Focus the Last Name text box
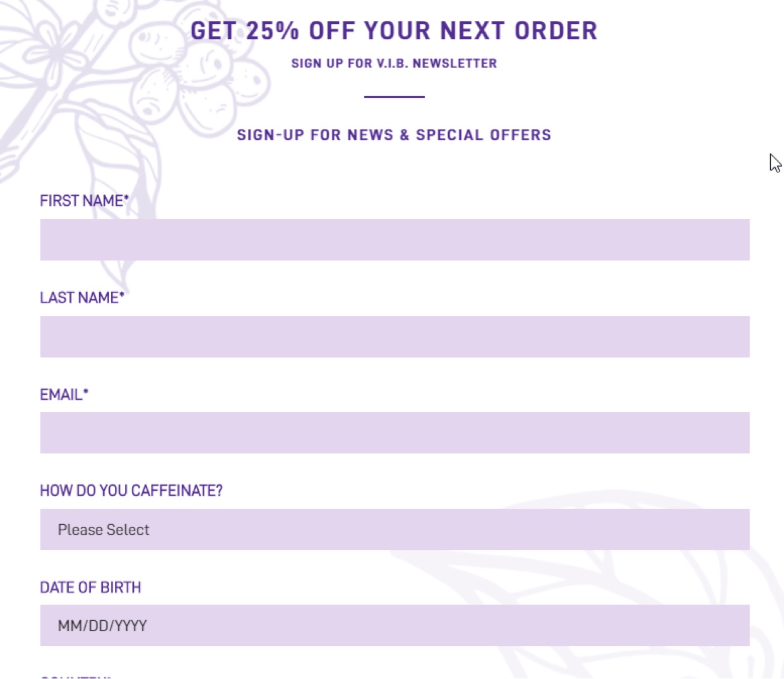This screenshot has width=784, height=679. click(x=395, y=337)
